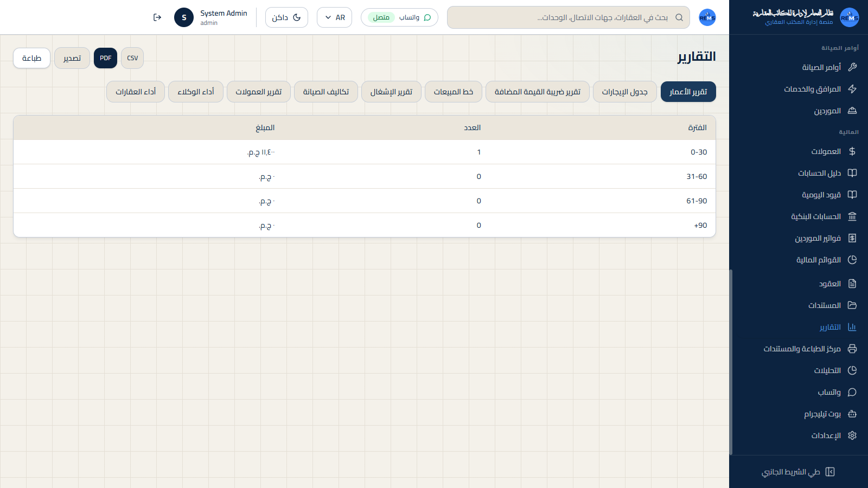Open System Admin user menu

(x=211, y=17)
